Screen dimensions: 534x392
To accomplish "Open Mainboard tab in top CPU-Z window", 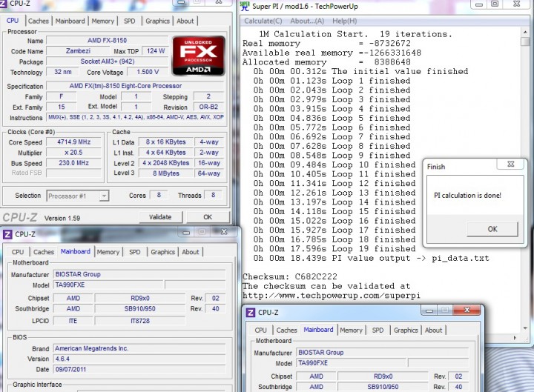I will coord(70,21).
